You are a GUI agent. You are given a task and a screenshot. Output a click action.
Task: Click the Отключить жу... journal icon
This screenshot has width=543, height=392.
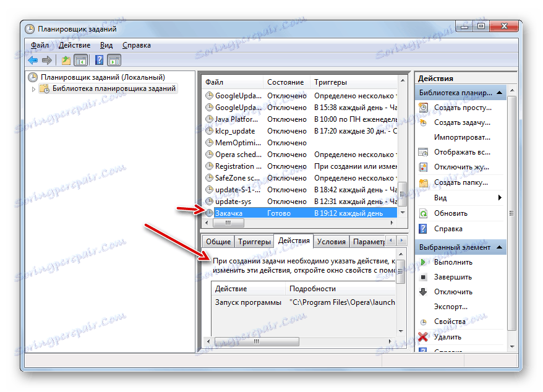pyautogui.click(x=423, y=168)
